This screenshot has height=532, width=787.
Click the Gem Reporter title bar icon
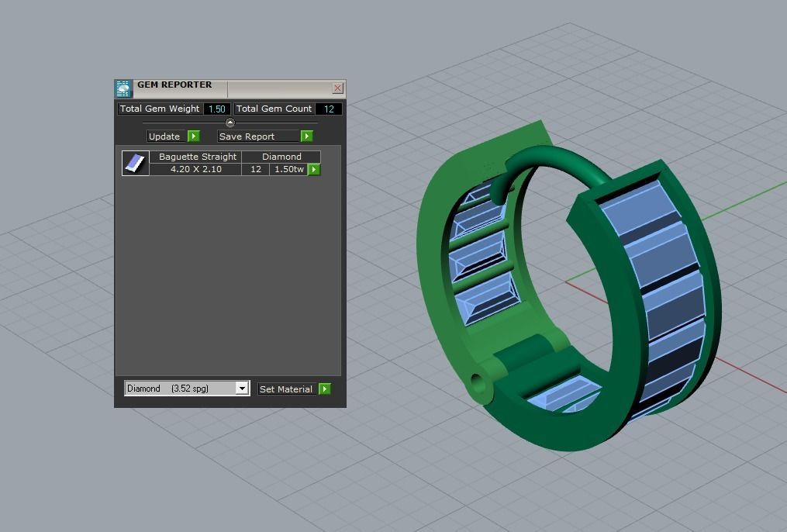[x=123, y=89]
